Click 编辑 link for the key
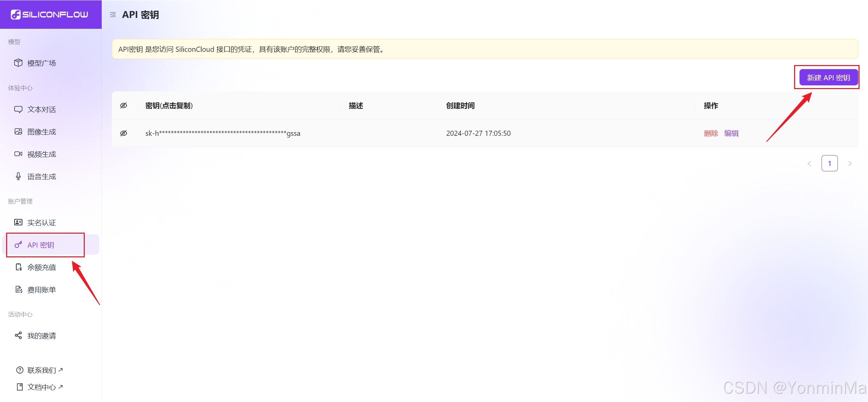868x402 pixels. 731,133
